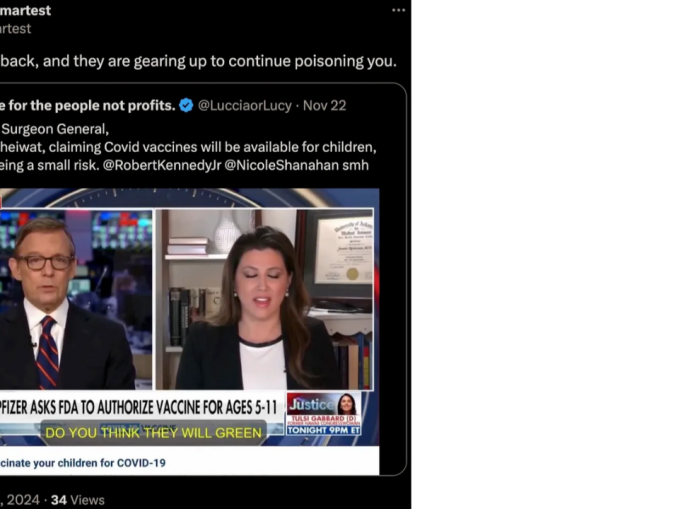Click the 'Tonight 9PM ET' promo label

click(323, 430)
